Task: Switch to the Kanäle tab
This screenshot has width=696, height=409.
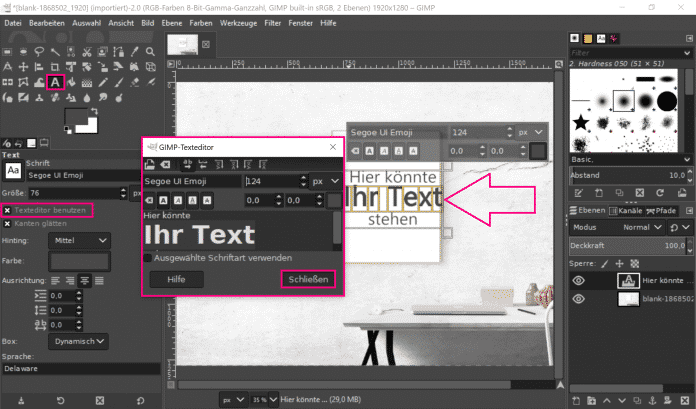Action: click(x=631, y=211)
